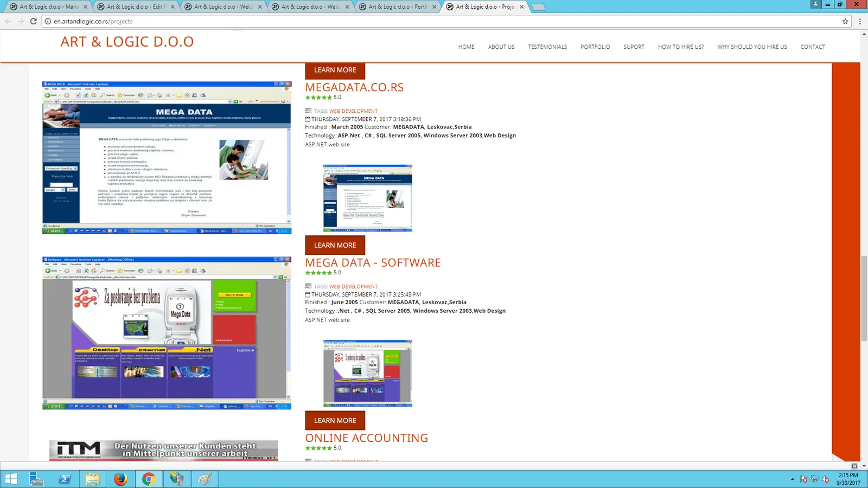Open the Chrome three-dot menu
Image resolution: width=868 pixels, height=488 pixels.
pyautogui.click(x=860, y=21)
